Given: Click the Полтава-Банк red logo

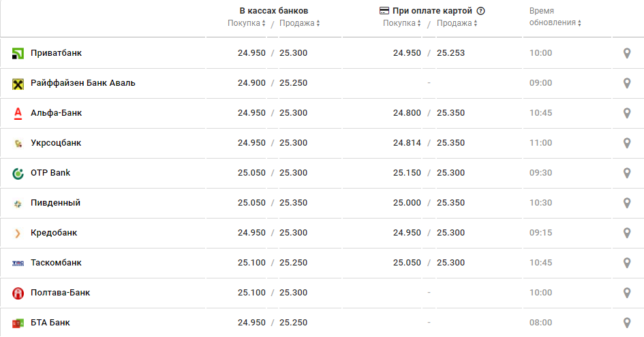Looking at the screenshot, I should coord(18,293).
